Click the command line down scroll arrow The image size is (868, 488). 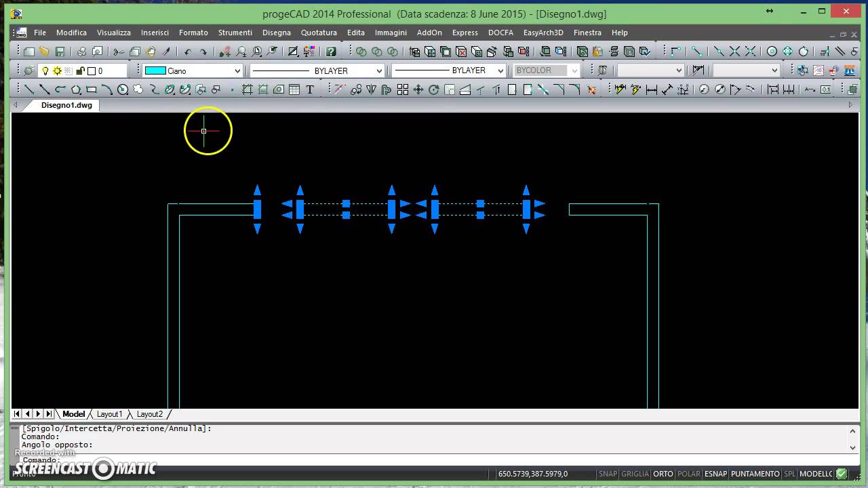coord(853,447)
